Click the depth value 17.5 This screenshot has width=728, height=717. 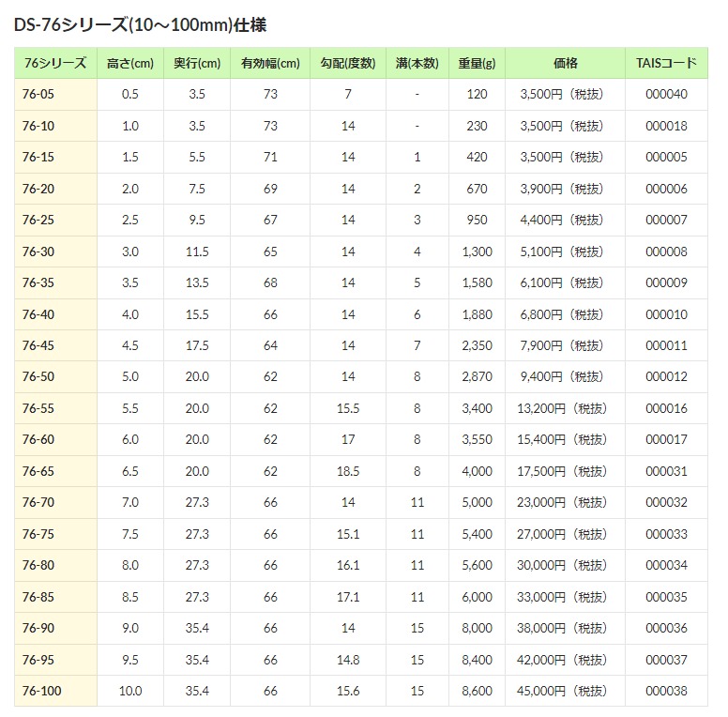197,345
